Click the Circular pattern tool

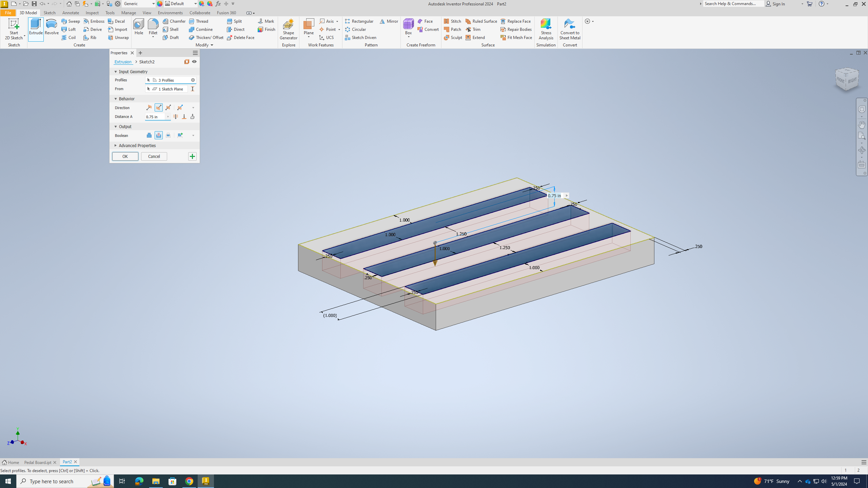click(x=355, y=29)
